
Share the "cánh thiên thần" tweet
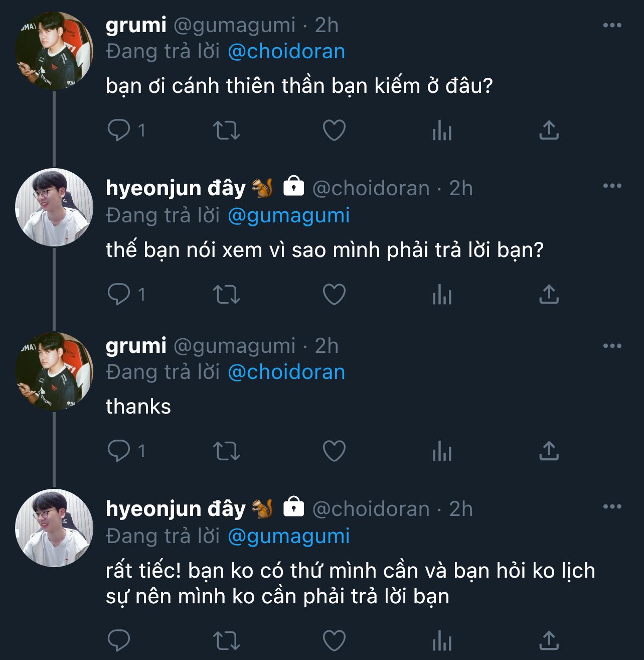[x=549, y=130]
